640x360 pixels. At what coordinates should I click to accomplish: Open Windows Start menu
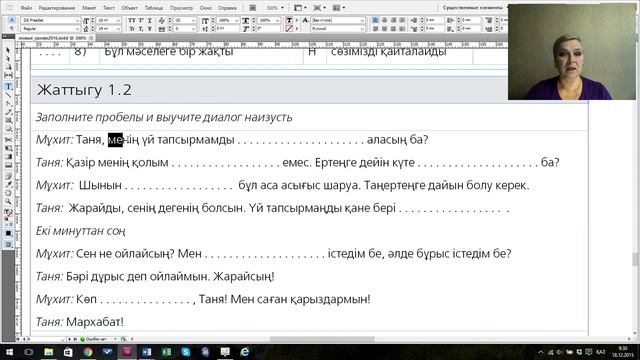coord(9,352)
